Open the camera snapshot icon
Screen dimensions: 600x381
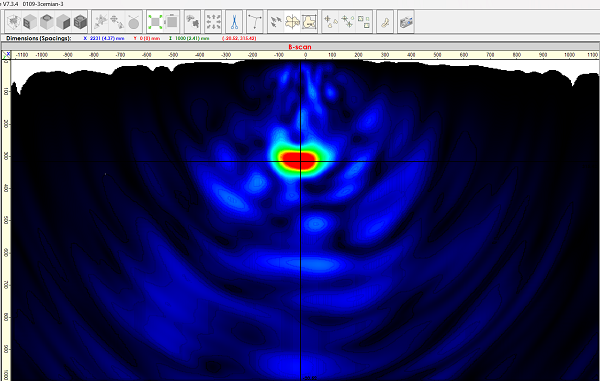coord(406,22)
